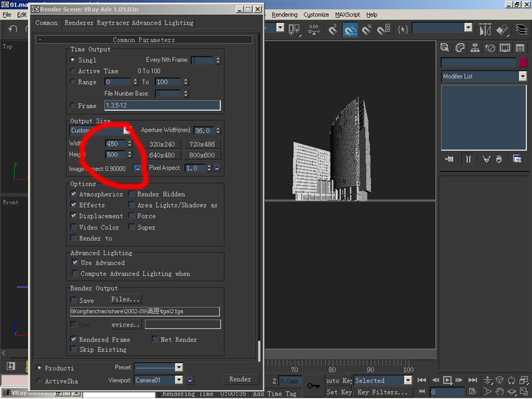The height and width of the screenshot is (399, 532).
Task: Toggle the Displacement checkbox
Action: click(74, 216)
